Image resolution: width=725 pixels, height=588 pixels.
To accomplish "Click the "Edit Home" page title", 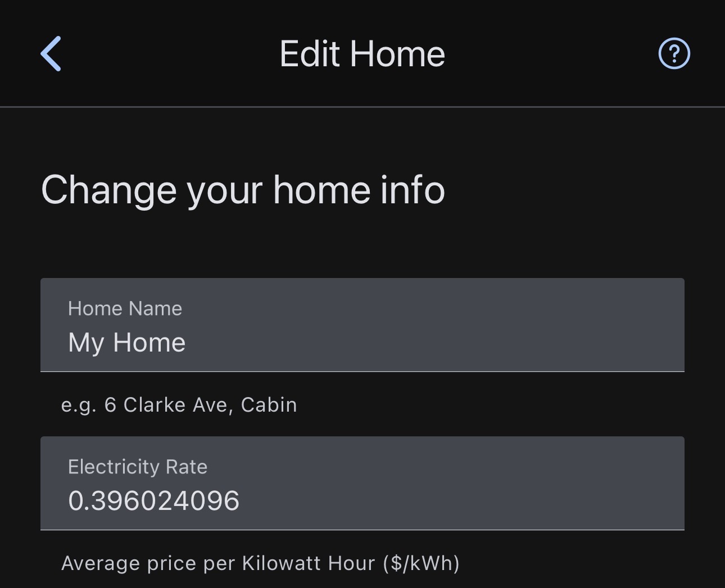I will [x=362, y=54].
